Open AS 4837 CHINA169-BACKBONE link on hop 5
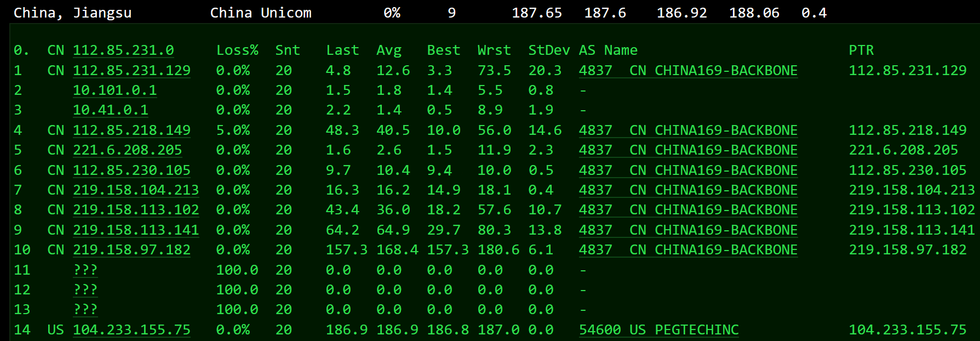 point(688,150)
